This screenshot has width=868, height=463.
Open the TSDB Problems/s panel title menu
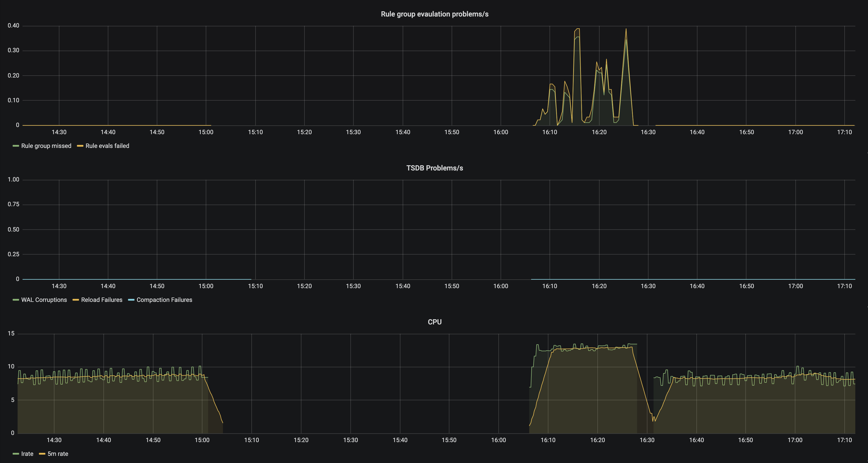434,168
